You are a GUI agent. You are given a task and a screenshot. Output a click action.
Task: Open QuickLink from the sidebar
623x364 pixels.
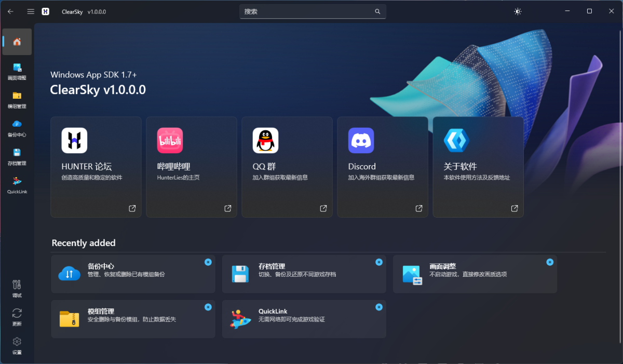click(17, 185)
